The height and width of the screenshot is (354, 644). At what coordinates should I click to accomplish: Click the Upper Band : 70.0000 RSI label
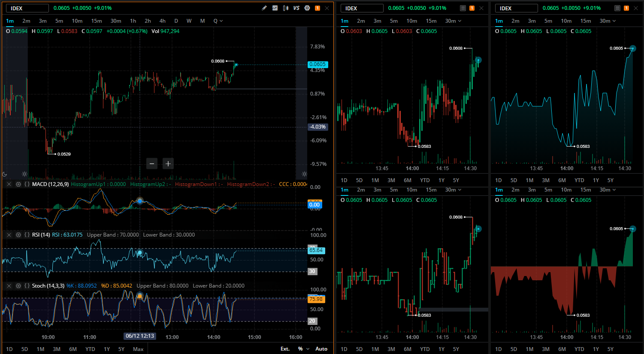click(113, 235)
